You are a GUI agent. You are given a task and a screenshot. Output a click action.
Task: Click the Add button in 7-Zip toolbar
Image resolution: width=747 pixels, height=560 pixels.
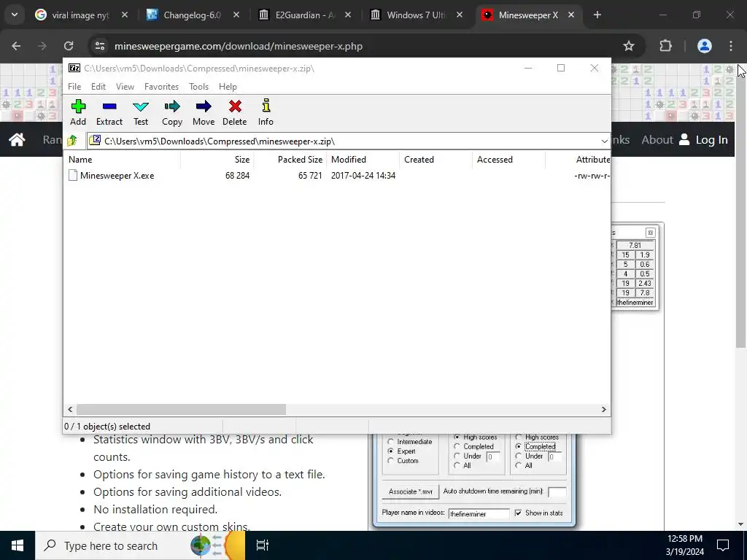point(78,113)
